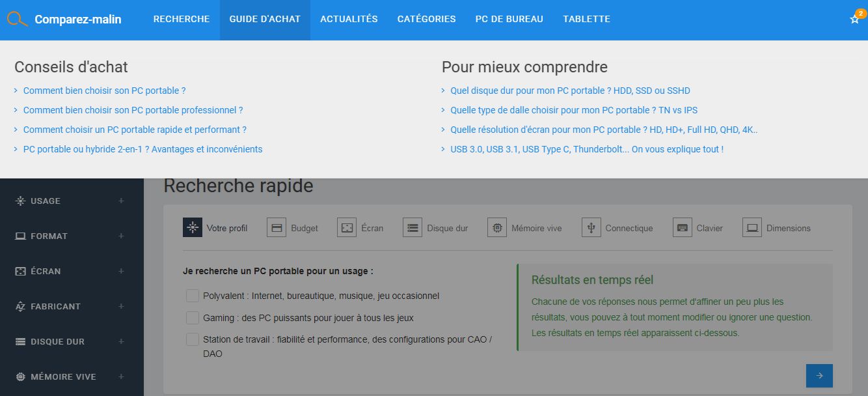Enable the Gaming usage option
Image resolution: width=868 pixels, height=396 pixels.
tap(192, 318)
